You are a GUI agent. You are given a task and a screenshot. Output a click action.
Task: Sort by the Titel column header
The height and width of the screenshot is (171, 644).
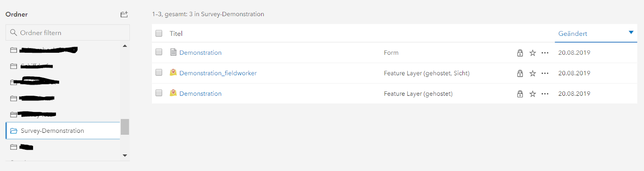coord(176,33)
